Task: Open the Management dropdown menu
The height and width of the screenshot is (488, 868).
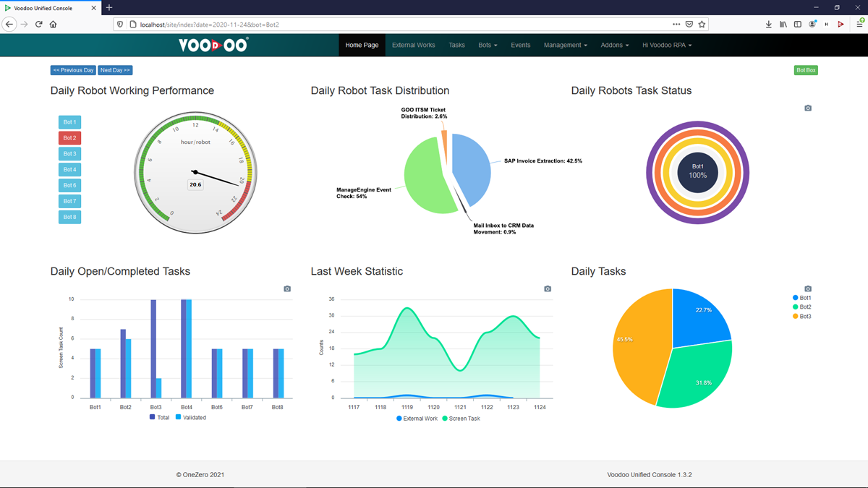Action: [x=565, y=45]
